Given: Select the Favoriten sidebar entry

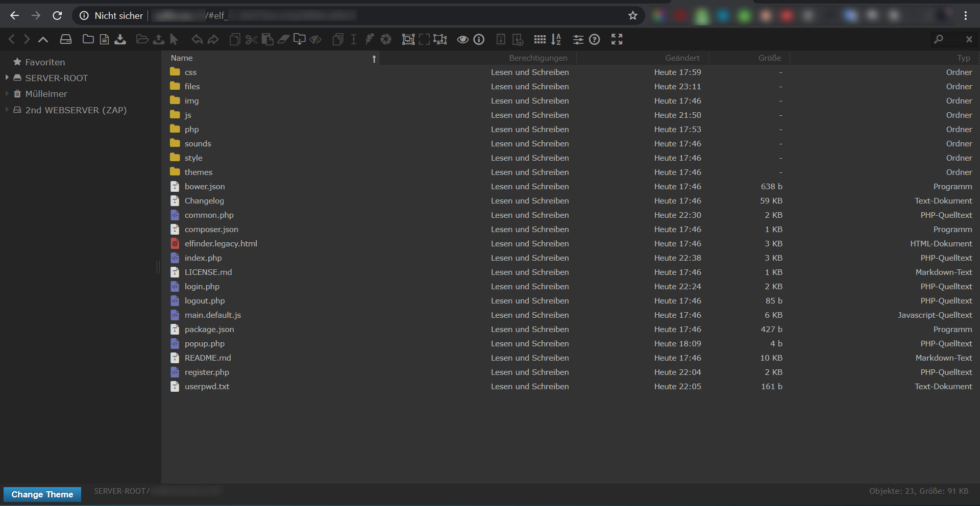Looking at the screenshot, I should (x=45, y=62).
